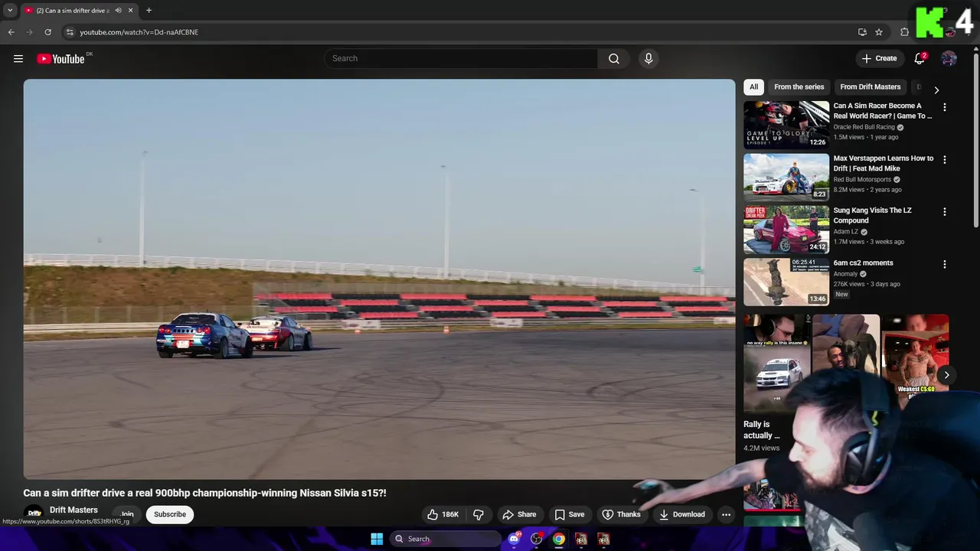Open the Oracle Red Bull Racing channel text

pos(864,127)
